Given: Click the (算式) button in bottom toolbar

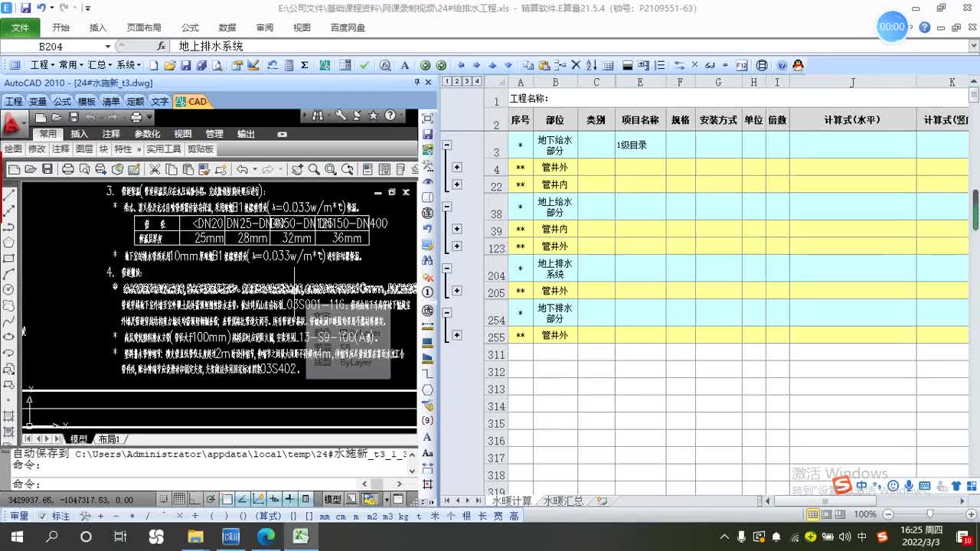Looking at the screenshot, I should 268,517.
